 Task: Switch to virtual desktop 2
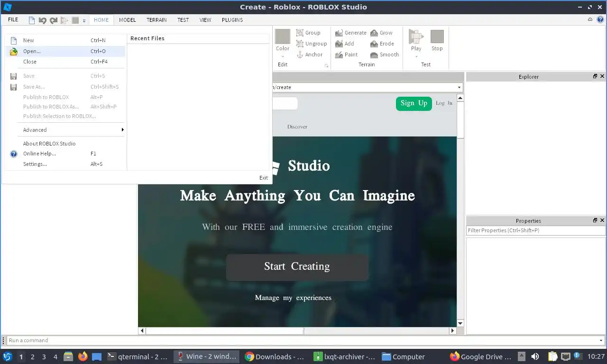point(32,357)
